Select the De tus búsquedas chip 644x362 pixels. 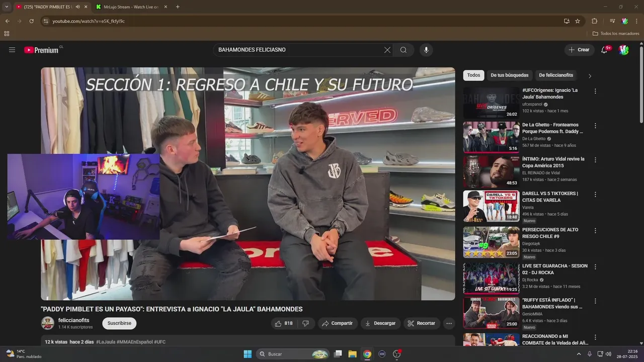pos(510,75)
